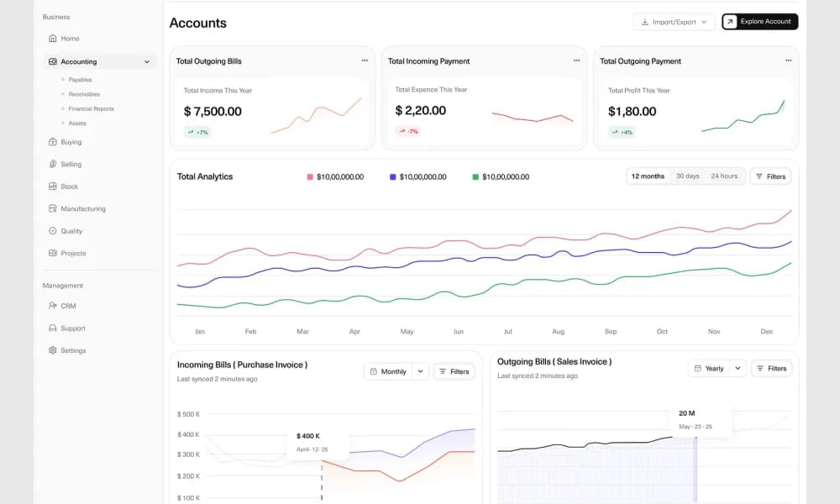Click the +4% growth badge
The height and width of the screenshot is (504, 840).
622,132
